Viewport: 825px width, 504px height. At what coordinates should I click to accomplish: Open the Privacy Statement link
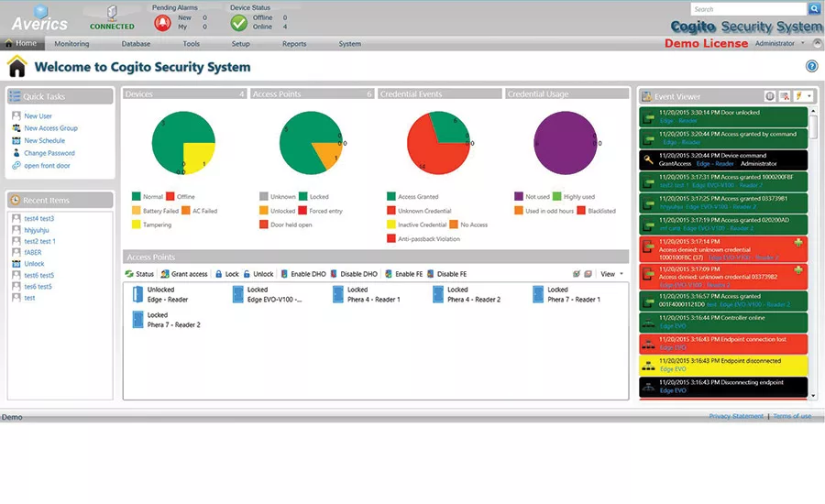tap(735, 416)
